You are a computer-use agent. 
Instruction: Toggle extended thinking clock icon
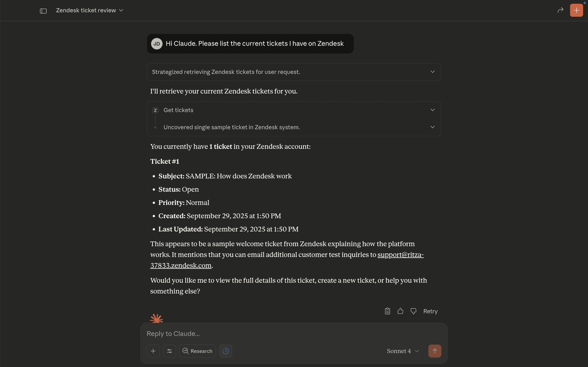[225, 351]
